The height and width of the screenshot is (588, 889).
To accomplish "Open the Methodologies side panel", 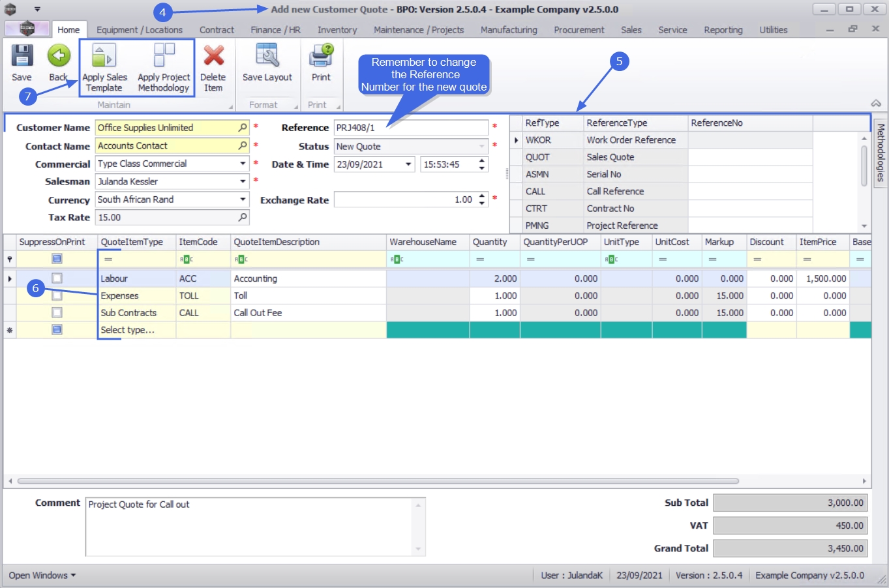I will [881, 153].
